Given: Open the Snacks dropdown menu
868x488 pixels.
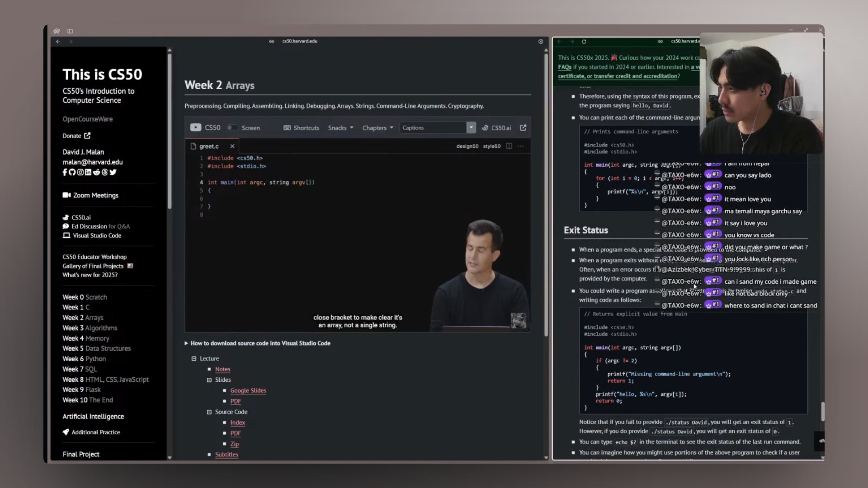Looking at the screenshot, I should point(340,128).
